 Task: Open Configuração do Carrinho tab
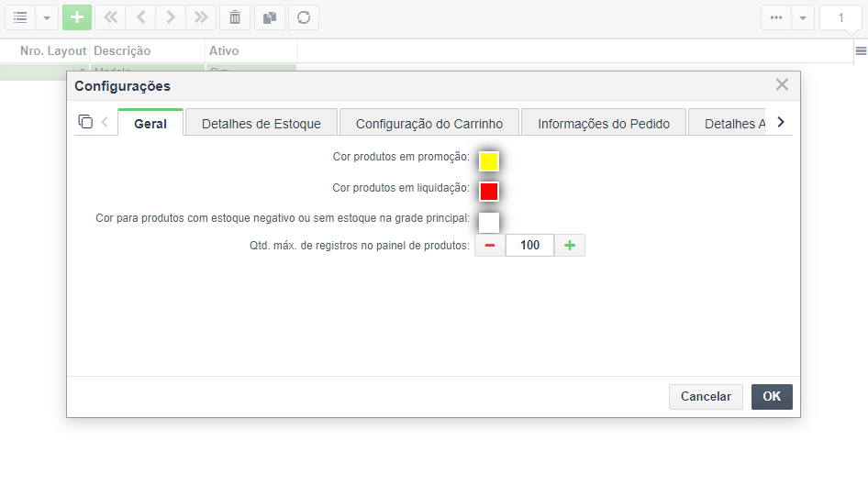pyautogui.click(x=429, y=124)
